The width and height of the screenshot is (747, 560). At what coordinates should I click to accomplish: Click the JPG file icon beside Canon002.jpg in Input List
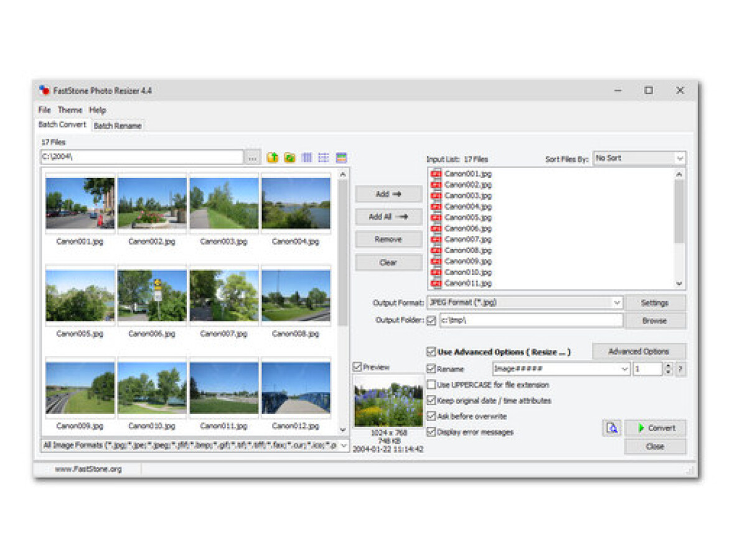[x=436, y=185]
